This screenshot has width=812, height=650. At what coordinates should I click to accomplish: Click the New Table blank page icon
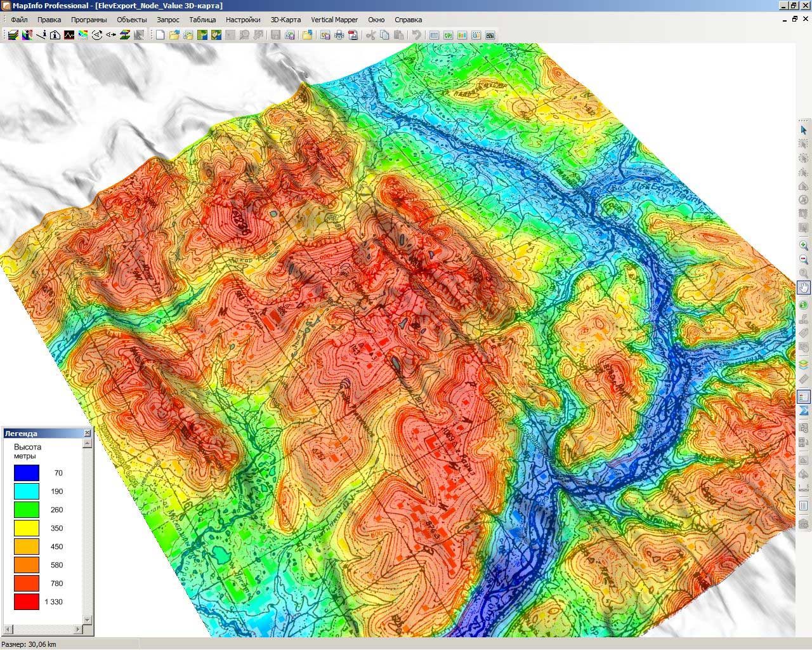coord(160,36)
